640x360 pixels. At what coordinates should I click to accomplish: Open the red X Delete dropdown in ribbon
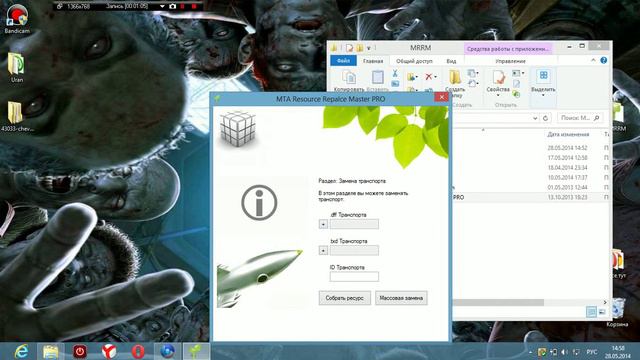click(430, 76)
